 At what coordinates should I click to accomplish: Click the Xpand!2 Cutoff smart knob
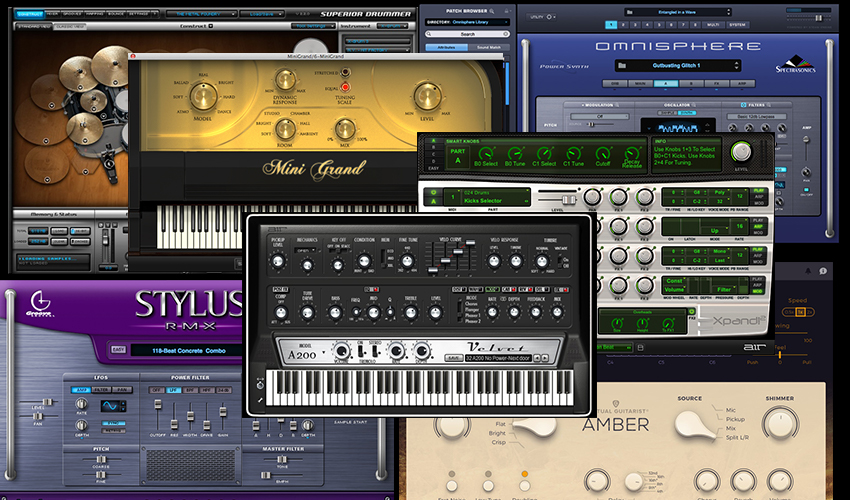click(603, 153)
